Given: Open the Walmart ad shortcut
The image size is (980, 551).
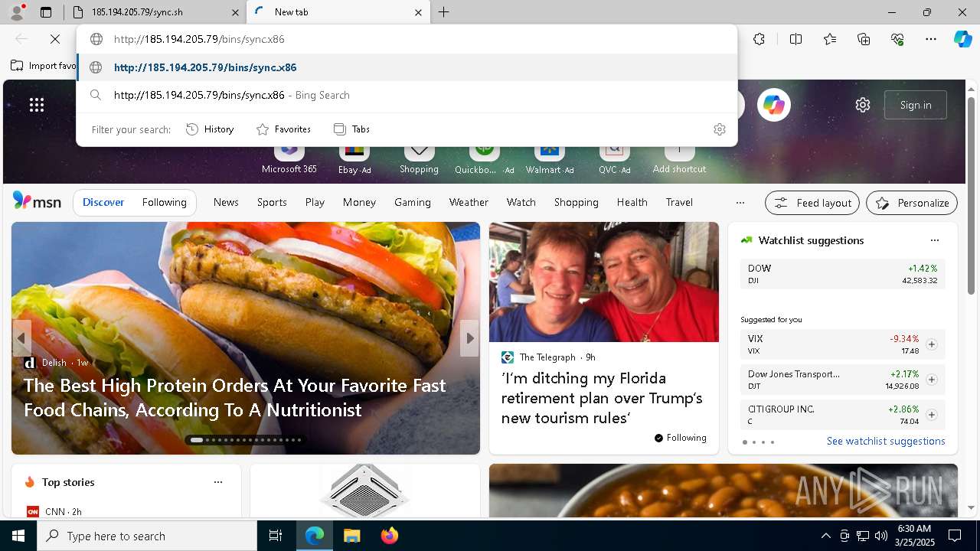Looking at the screenshot, I should pyautogui.click(x=550, y=158).
